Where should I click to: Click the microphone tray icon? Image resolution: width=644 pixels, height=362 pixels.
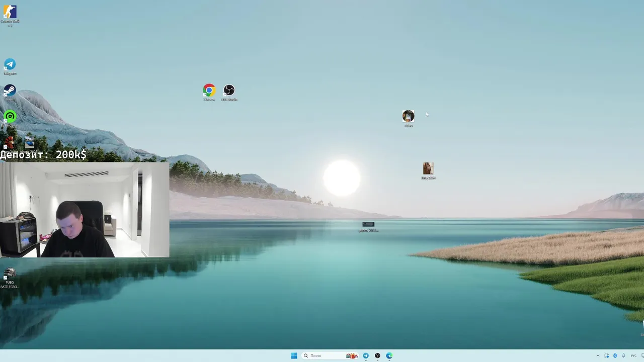point(623,355)
